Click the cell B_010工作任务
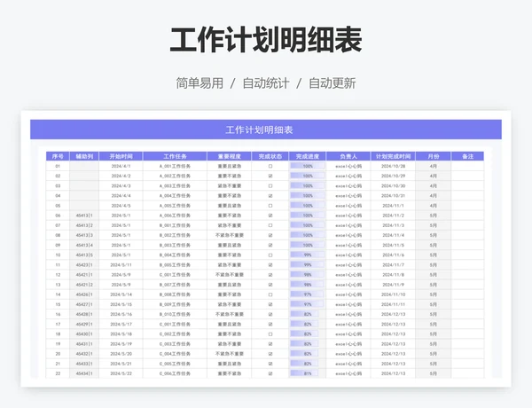The width and height of the screenshot is (532, 408). click(x=175, y=314)
